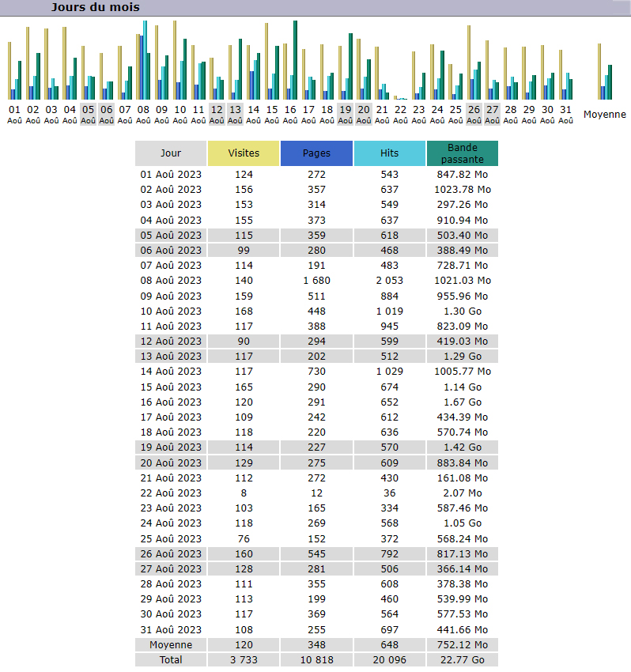This screenshot has height=672, width=631.
Task: Click the green Bande passante header
Action: (x=463, y=153)
